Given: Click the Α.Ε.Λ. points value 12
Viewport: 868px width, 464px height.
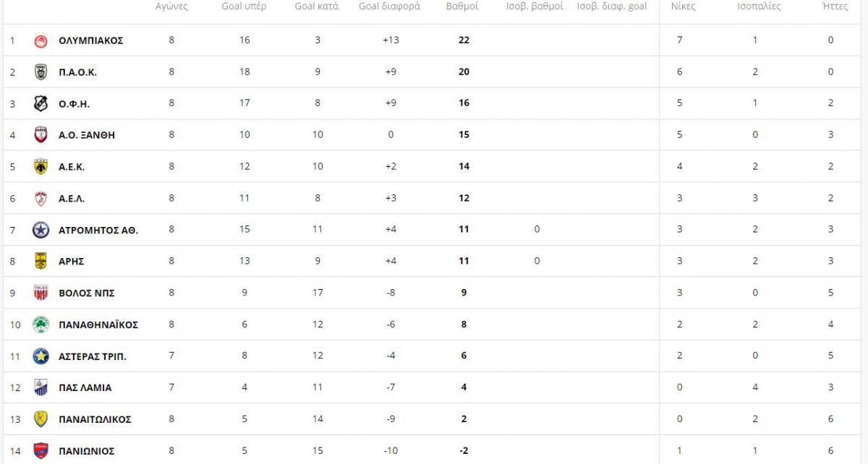Looking at the screenshot, I should coord(464,198).
